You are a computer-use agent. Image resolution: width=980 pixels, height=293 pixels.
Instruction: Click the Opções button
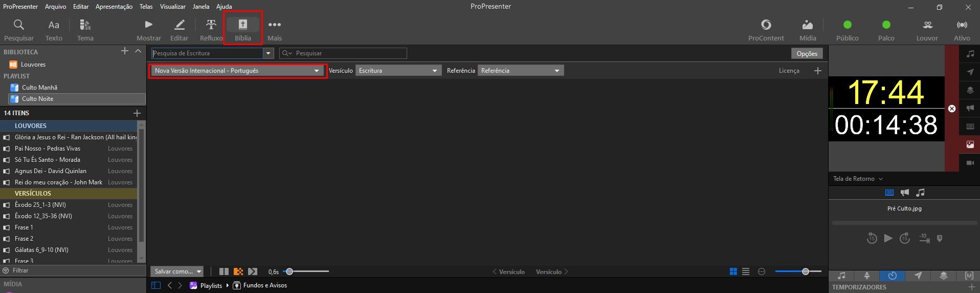point(807,53)
